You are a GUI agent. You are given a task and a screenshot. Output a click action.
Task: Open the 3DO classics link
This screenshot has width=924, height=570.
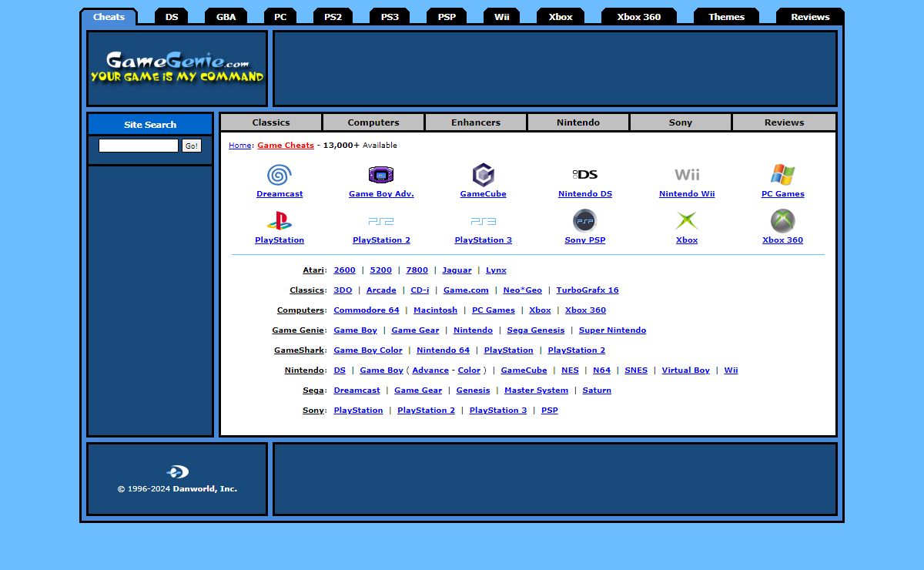[x=343, y=290]
